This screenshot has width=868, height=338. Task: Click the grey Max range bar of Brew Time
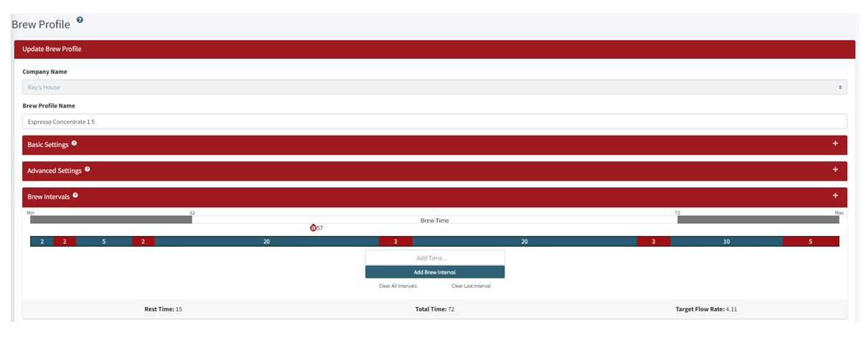point(758,220)
